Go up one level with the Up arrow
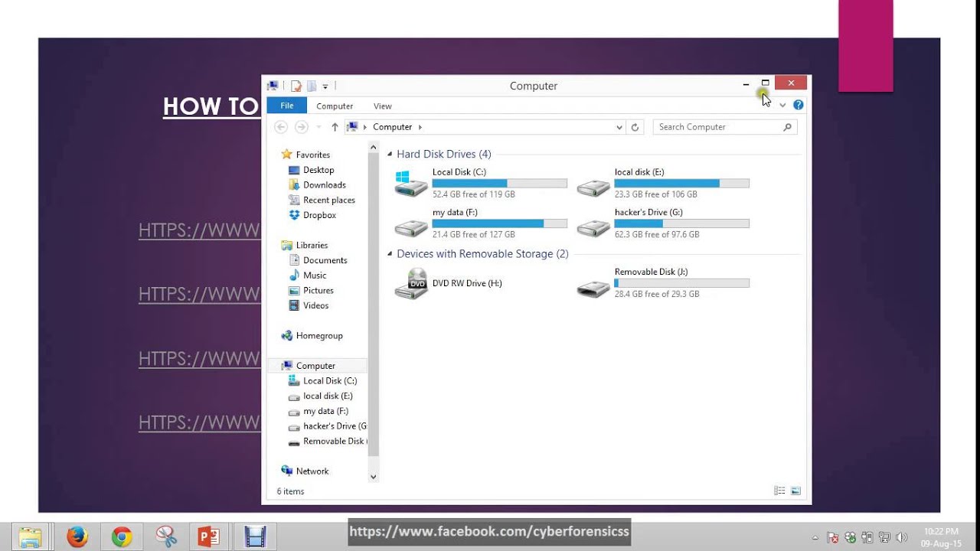This screenshot has width=980, height=551. point(335,127)
